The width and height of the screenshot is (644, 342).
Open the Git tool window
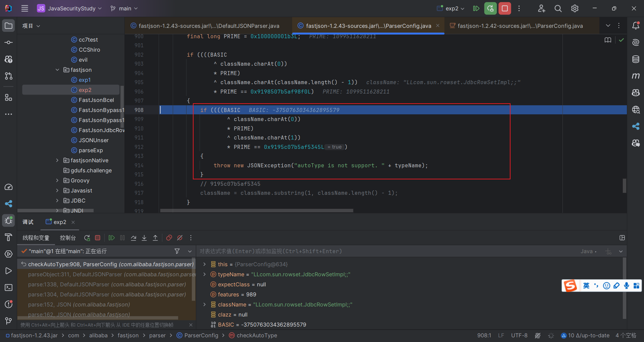[x=9, y=321]
